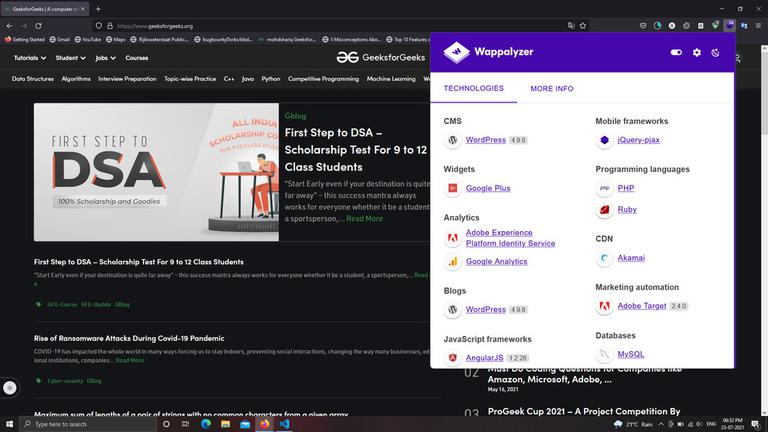768x432 pixels.
Task: Click the DSA scholarship banner image
Action: tap(156, 172)
